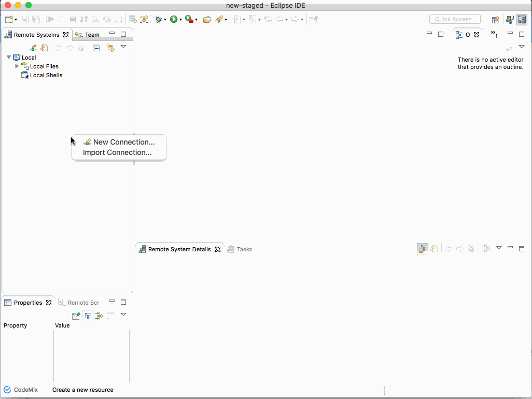The width and height of the screenshot is (532, 399).
Task: Click the Pin Editor icon
Action: click(314, 19)
